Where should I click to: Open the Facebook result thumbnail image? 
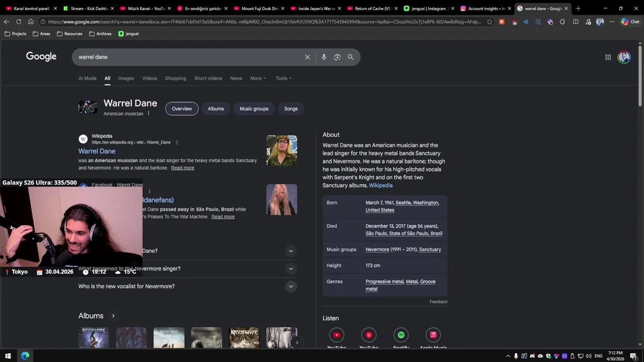[282, 200]
